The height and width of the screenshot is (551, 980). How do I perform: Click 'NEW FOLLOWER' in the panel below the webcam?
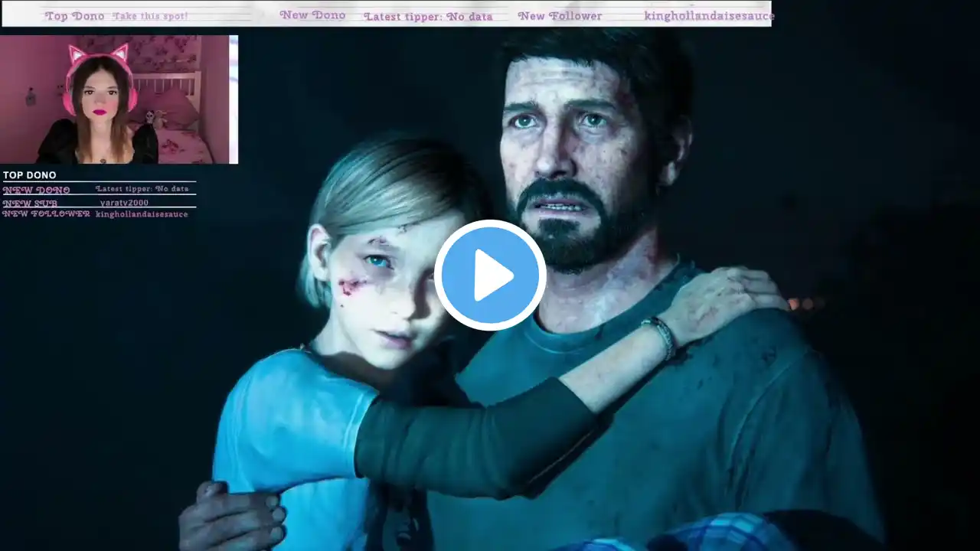[x=46, y=214]
